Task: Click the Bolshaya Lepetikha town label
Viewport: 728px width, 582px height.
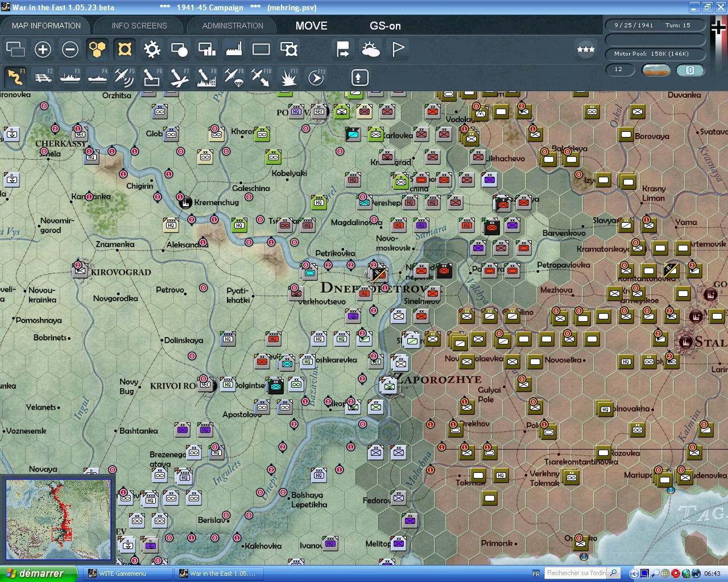Action: (x=309, y=500)
